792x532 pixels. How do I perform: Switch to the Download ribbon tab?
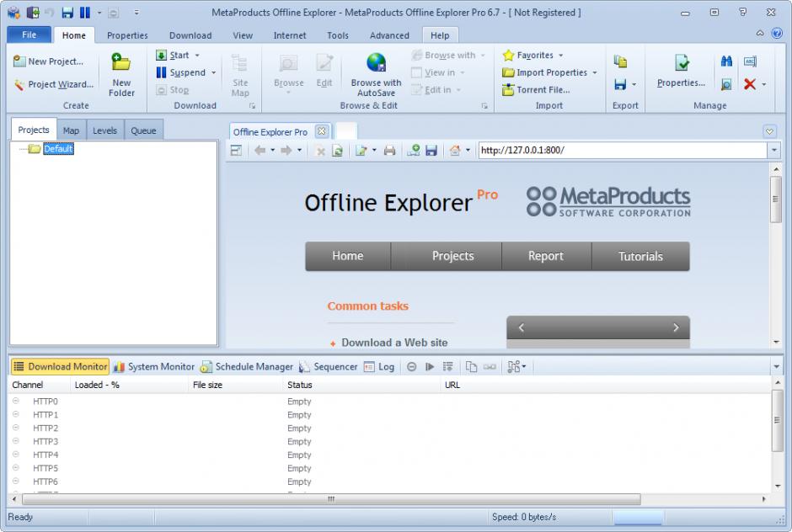tap(190, 35)
